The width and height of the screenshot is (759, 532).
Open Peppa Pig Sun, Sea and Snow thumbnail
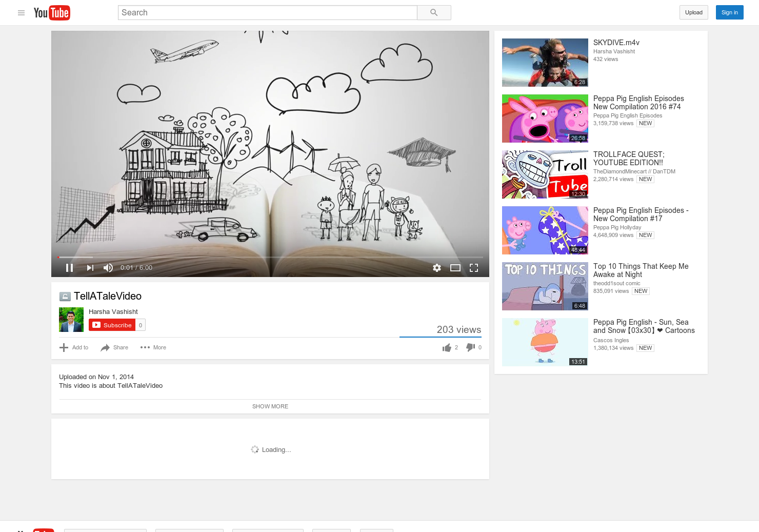(545, 342)
